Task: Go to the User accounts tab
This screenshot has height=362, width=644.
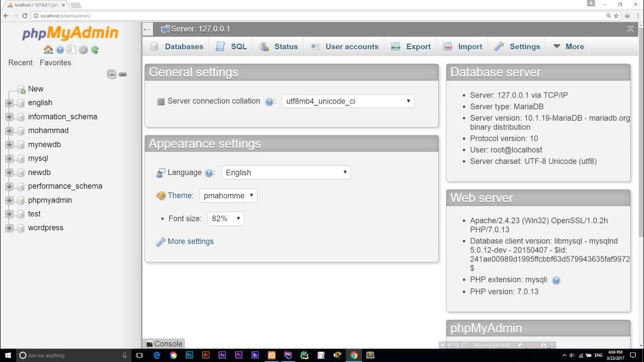Action: 345,47
